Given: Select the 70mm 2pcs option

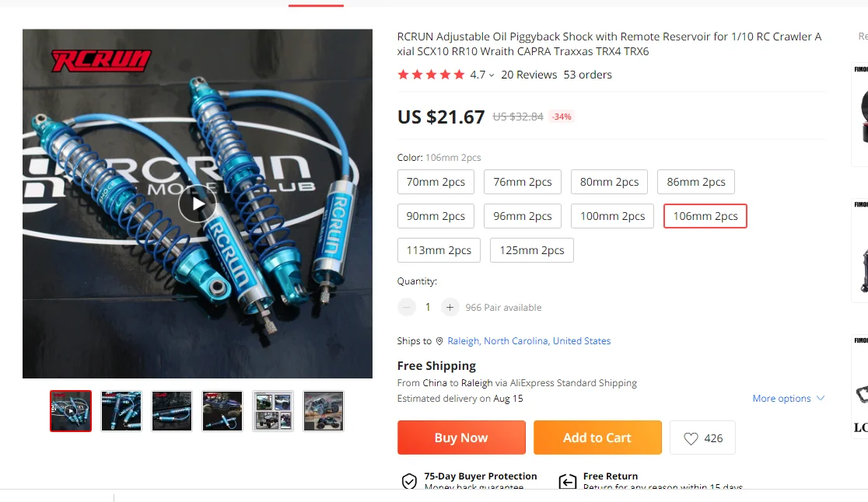Looking at the screenshot, I should [x=436, y=182].
